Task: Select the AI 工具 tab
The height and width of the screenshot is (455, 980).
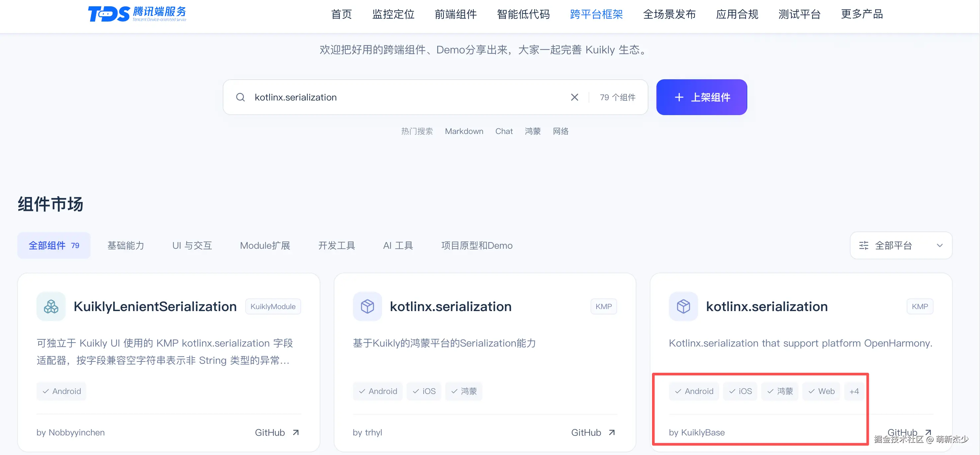Action: tap(398, 245)
